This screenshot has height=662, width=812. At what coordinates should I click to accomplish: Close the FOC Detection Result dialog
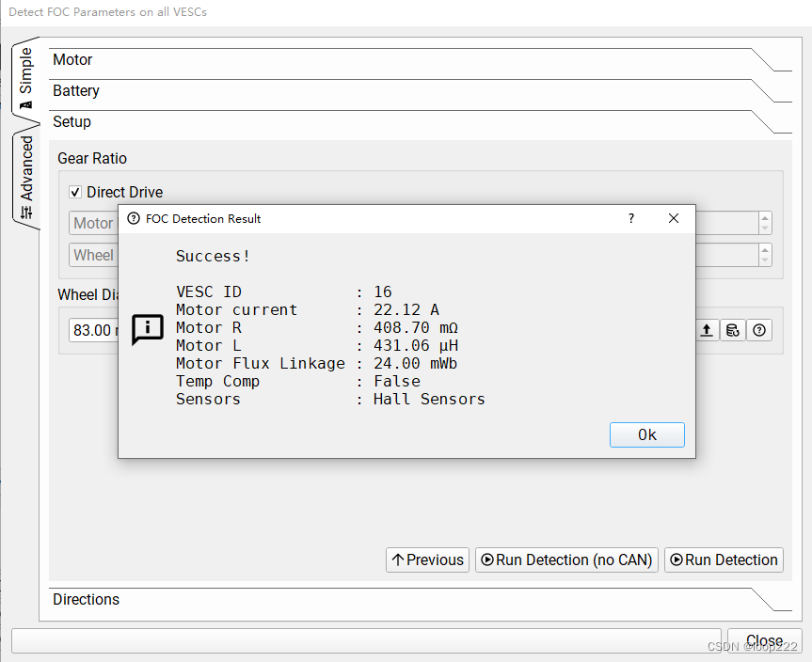click(673, 218)
